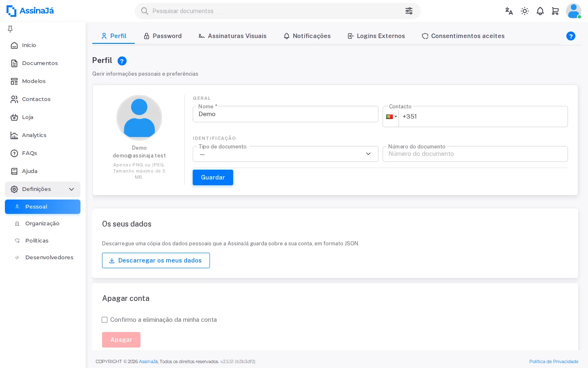
Task: Switch to Logins Externos tab
Action: click(x=376, y=36)
